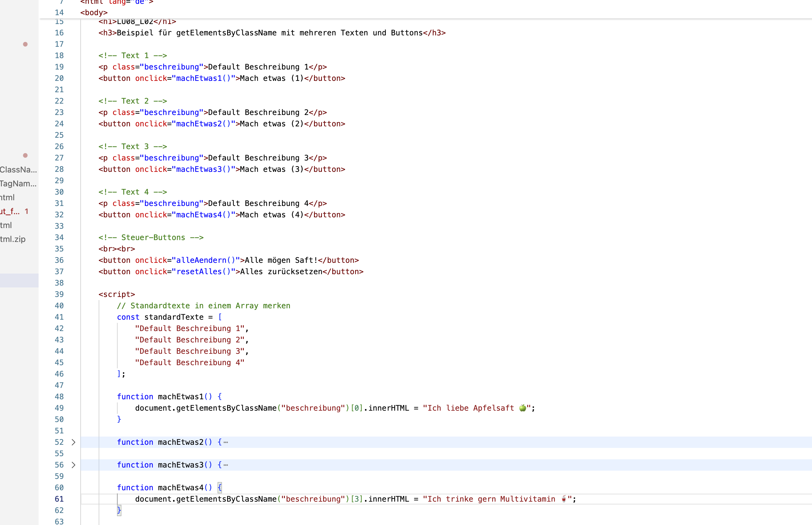812x525 pixels.
Task: Expand the folded machEtwas2 function chevron
Action: point(73,442)
